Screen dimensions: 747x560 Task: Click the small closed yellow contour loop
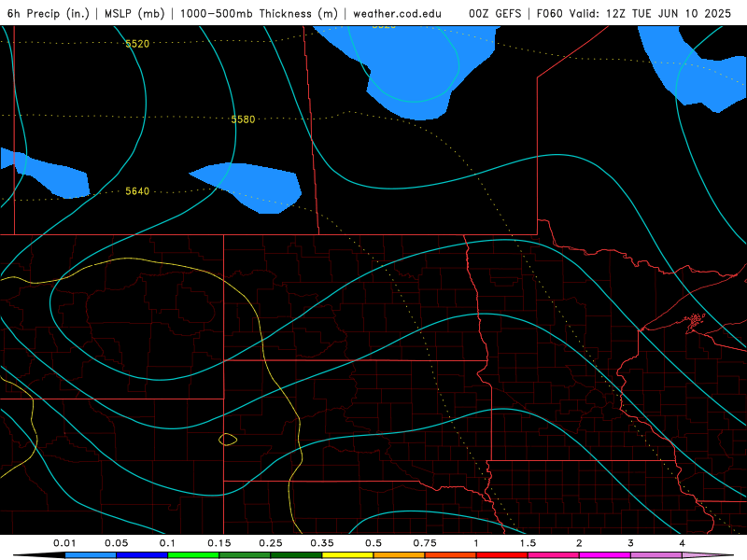(x=228, y=439)
